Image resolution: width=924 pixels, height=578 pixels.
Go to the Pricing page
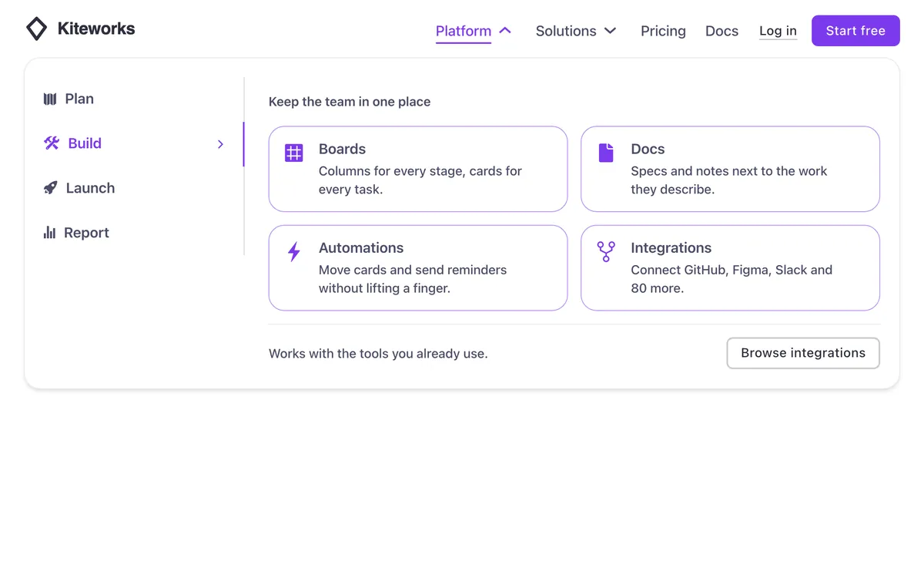pos(663,31)
